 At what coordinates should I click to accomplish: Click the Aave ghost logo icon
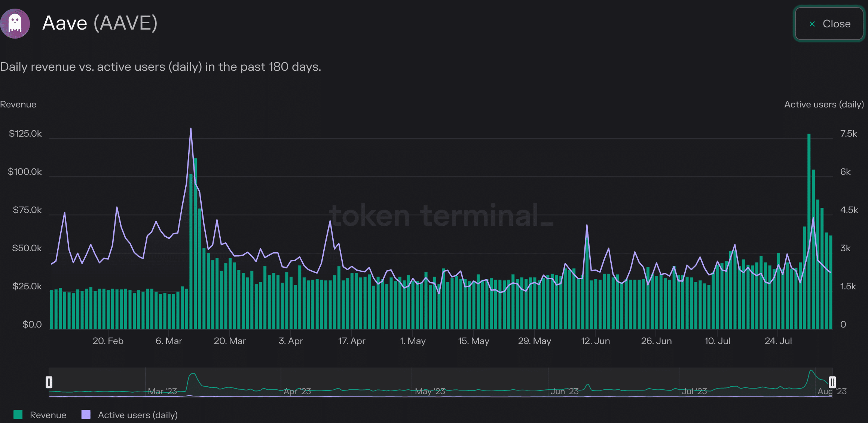pyautogui.click(x=15, y=23)
